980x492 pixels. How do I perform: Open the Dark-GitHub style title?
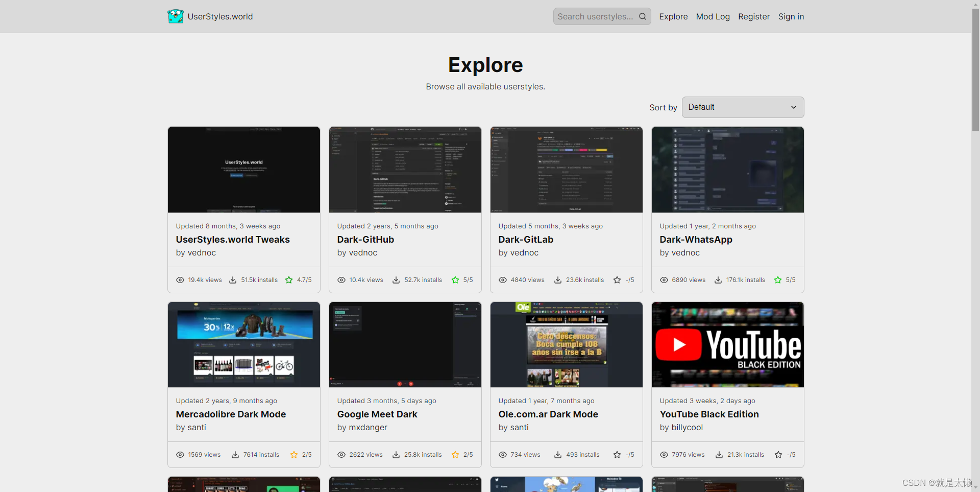click(x=365, y=240)
